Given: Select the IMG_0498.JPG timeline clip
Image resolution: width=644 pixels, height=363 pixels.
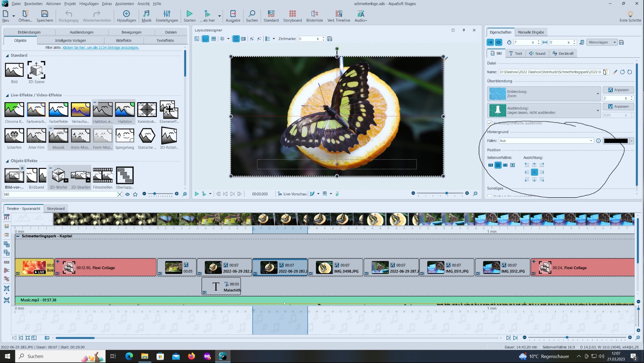Looking at the screenshot, I should (x=336, y=268).
